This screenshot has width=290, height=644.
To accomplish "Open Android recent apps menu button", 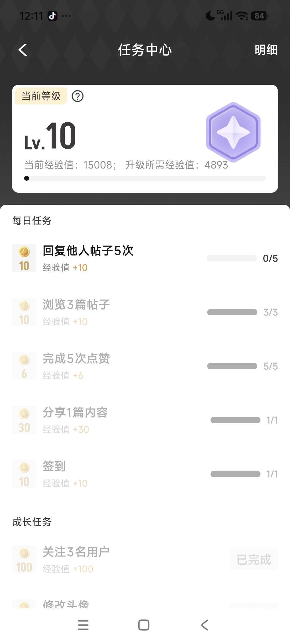I will (x=83, y=625).
